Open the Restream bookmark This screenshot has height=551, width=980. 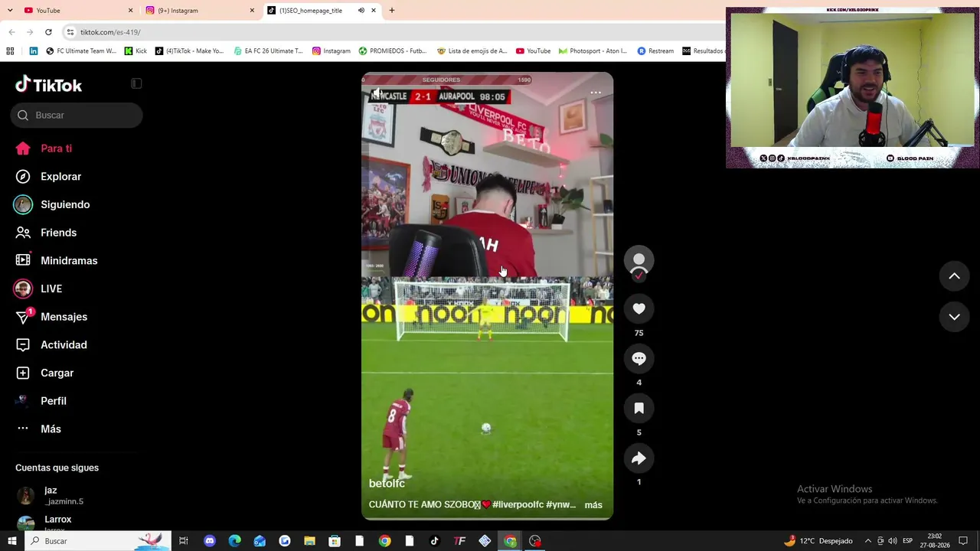pyautogui.click(x=655, y=51)
